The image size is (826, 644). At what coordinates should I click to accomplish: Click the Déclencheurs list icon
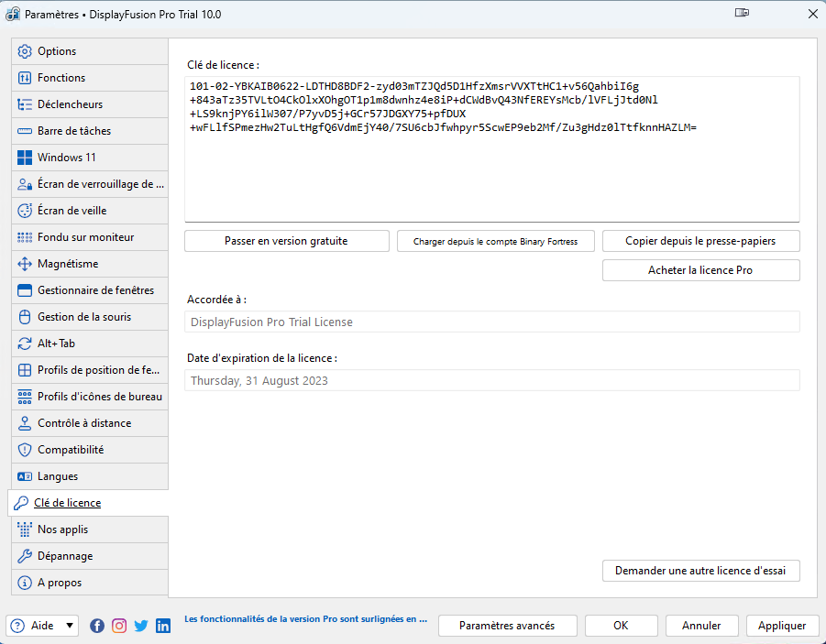click(25, 104)
